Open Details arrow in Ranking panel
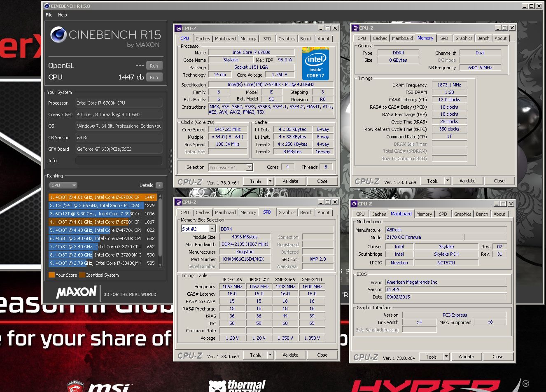 pyautogui.click(x=159, y=185)
